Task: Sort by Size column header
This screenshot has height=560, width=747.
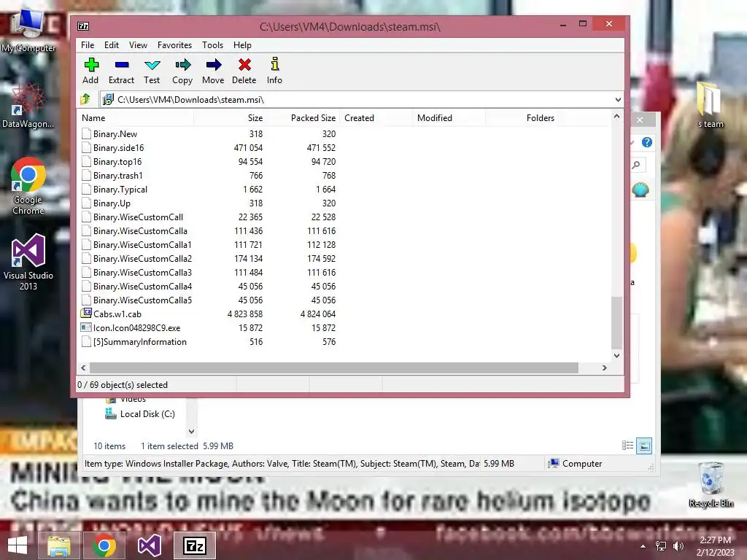Action: (230, 117)
